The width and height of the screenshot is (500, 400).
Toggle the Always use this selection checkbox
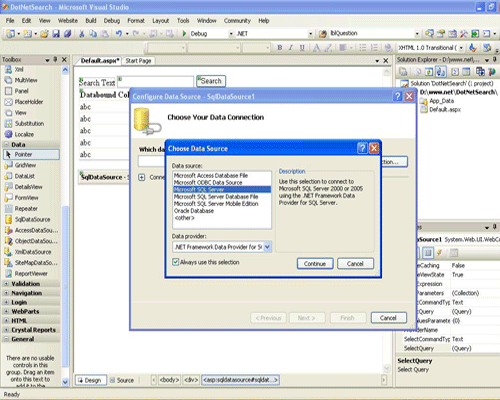pyautogui.click(x=176, y=262)
